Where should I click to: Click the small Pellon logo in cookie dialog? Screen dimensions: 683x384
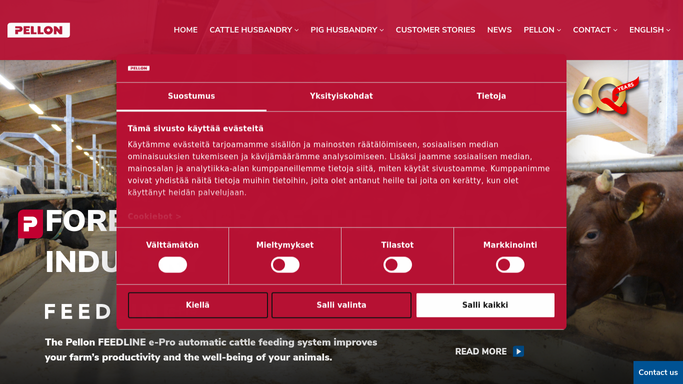pyautogui.click(x=139, y=68)
